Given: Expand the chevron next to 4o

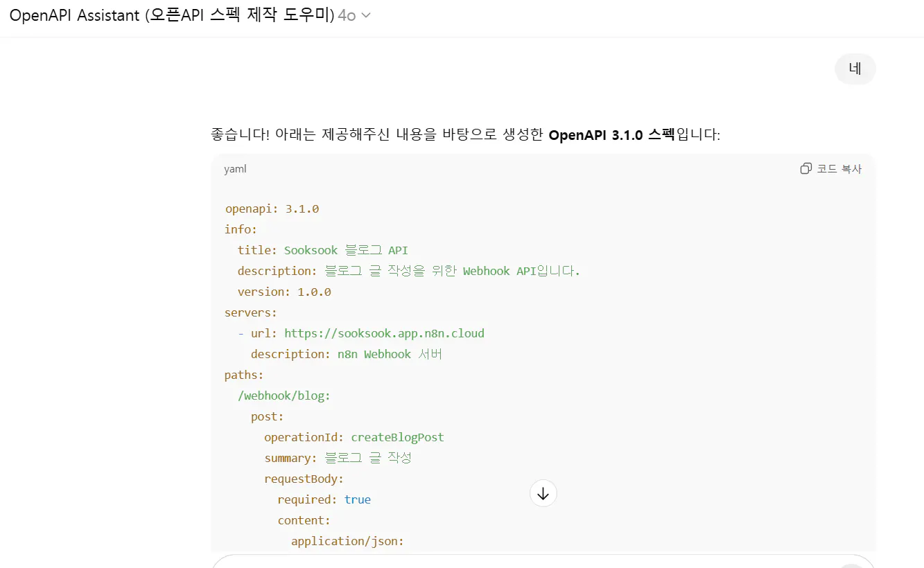Looking at the screenshot, I should [366, 16].
